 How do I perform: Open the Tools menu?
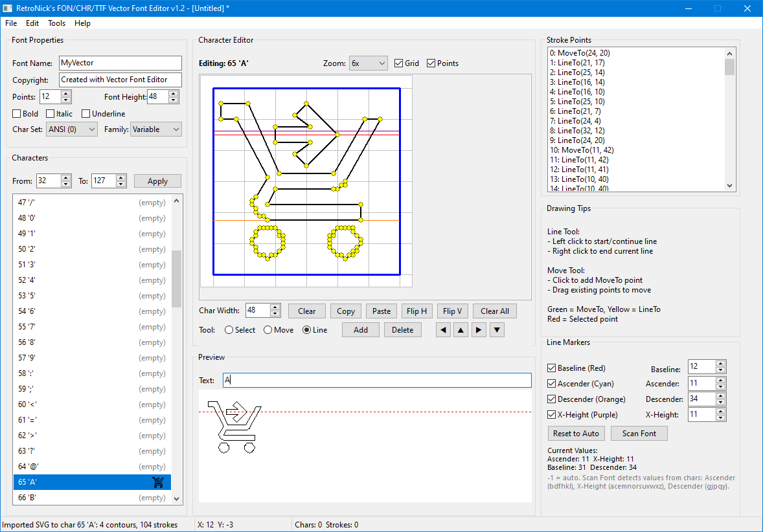click(x=56, y=23)
